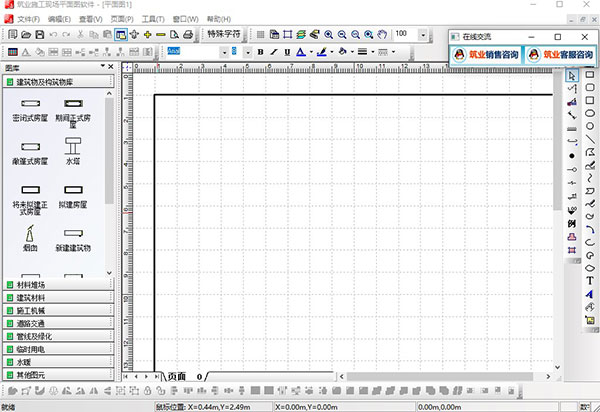Click the fill bucket color icon
This screenshot has width=600, height=412.
(342, 52)
